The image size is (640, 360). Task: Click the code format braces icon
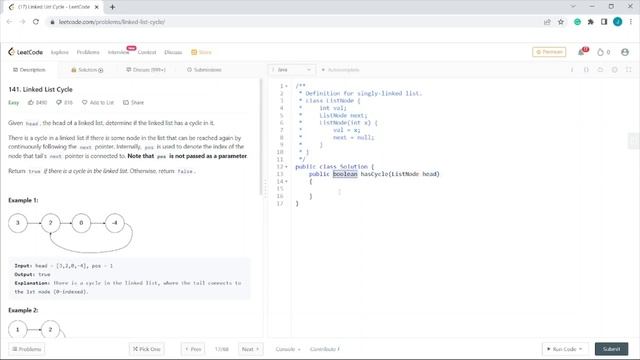coord(586,70)
